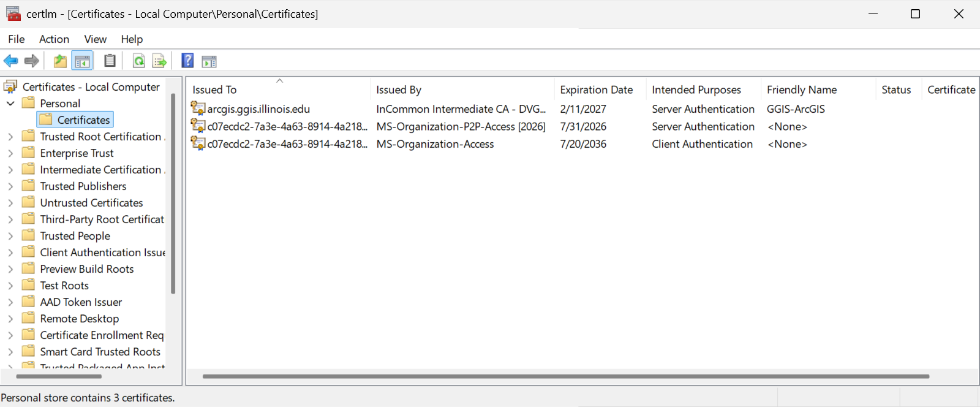Viewport: 980px width, 407px height.
Task: Click MS-Organization-P2P-Access [2026] issuer cell
Action: [461, 126]
